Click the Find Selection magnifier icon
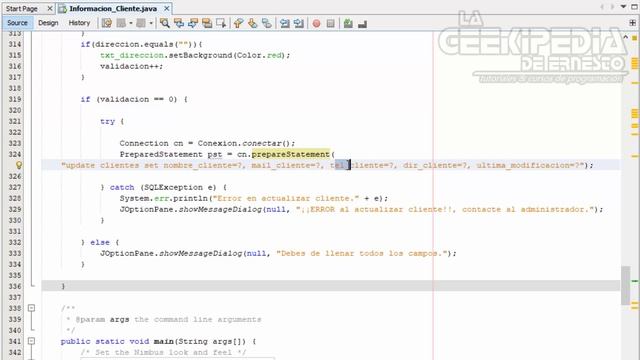 tap(164, 23)
